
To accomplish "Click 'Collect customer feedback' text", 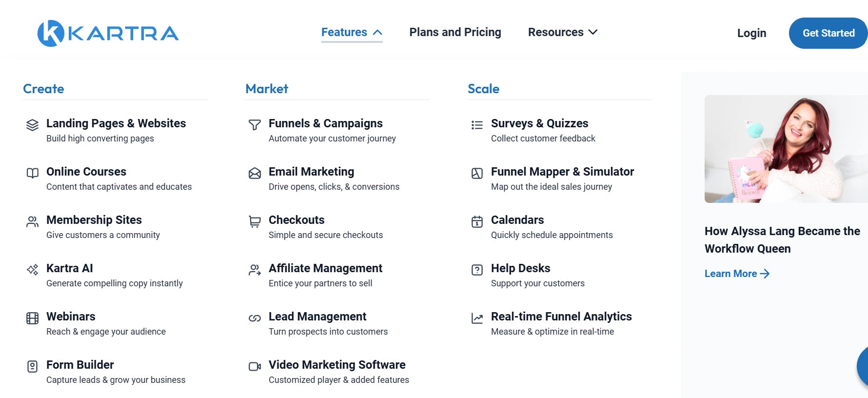I will (543, 139).
